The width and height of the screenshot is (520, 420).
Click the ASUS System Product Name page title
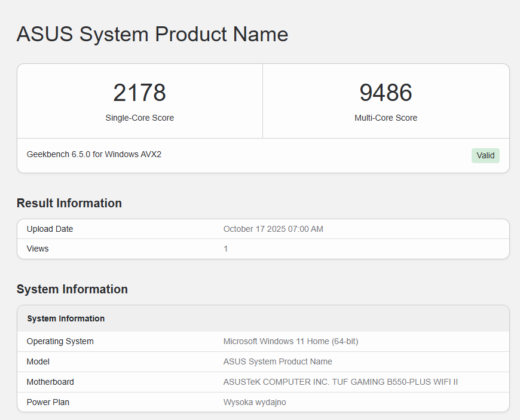point(152,34)
